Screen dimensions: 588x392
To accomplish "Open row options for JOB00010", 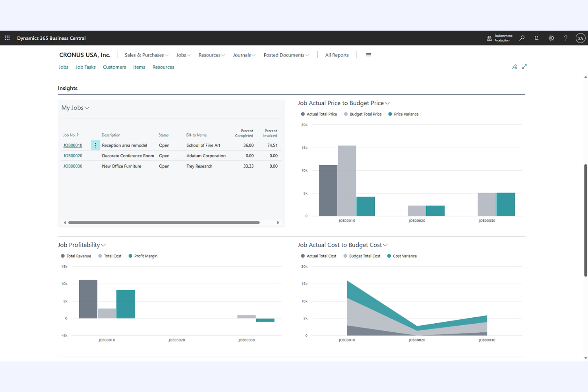I will (x=95, y=145).
